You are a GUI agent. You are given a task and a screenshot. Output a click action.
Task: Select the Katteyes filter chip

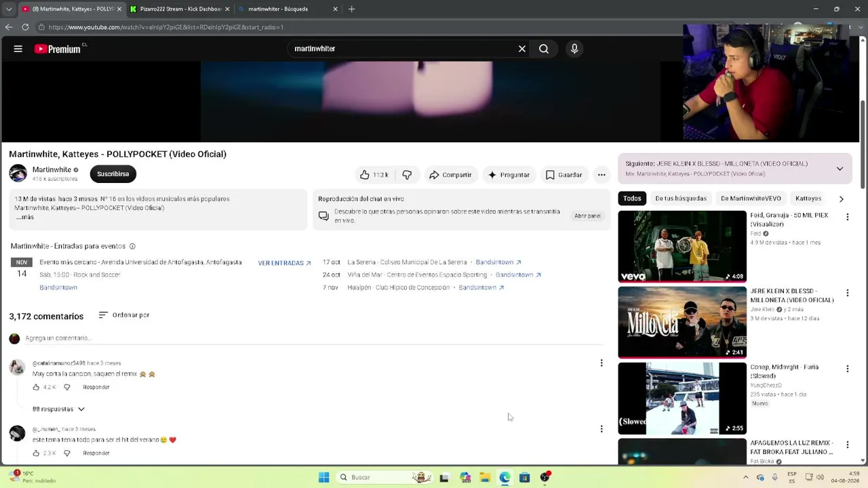808,199
